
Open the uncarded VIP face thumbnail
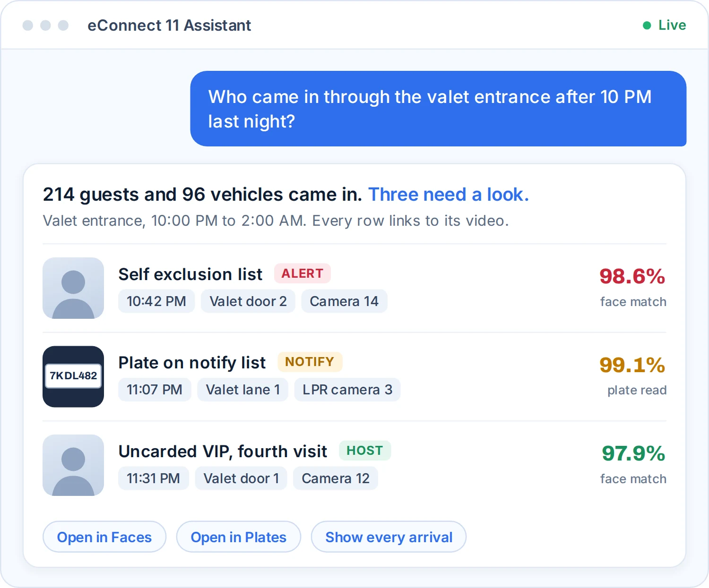pyautogui.click(x=73, y=465)
